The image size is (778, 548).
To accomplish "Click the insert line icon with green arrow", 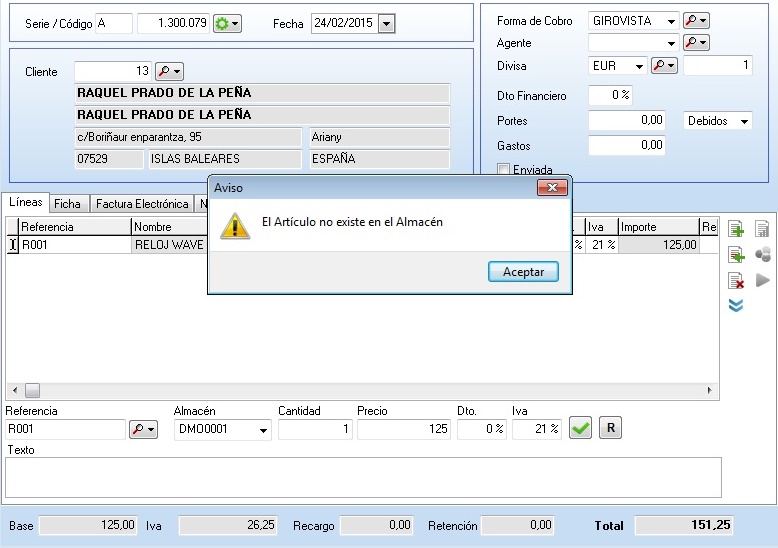I will (736, 255).
